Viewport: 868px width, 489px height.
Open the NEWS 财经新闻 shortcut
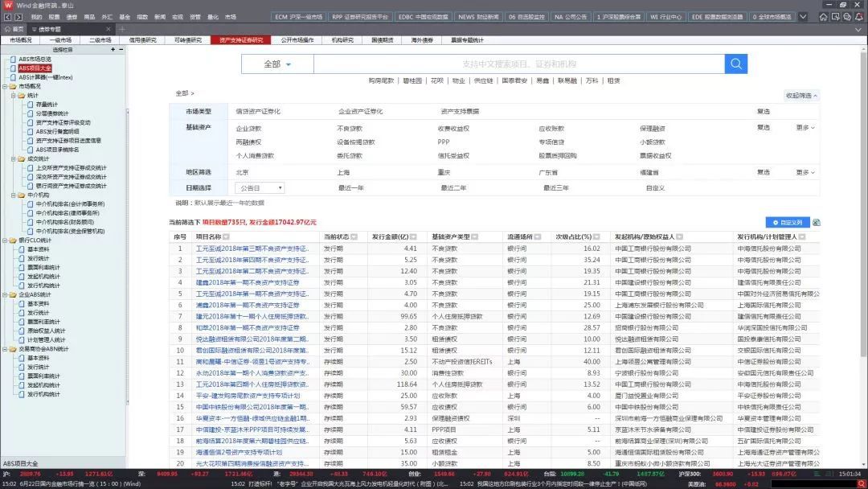click(478, 17)
